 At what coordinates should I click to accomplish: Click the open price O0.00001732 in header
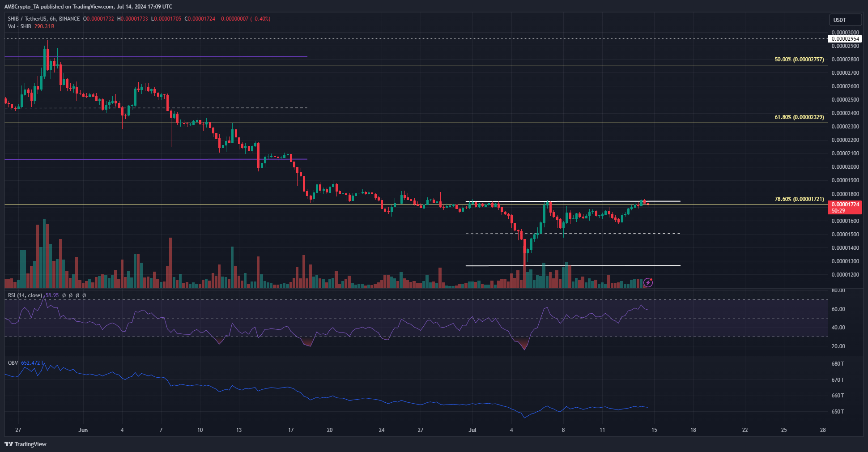tap(98, 19)
